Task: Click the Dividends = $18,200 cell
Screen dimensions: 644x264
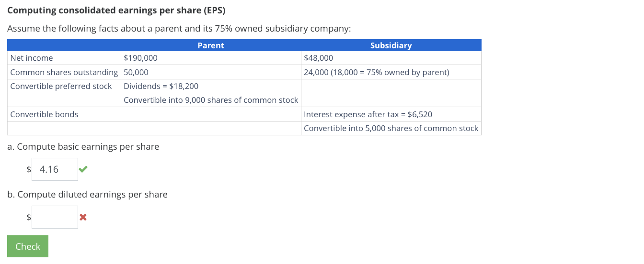Action: (x=161, y=86)
